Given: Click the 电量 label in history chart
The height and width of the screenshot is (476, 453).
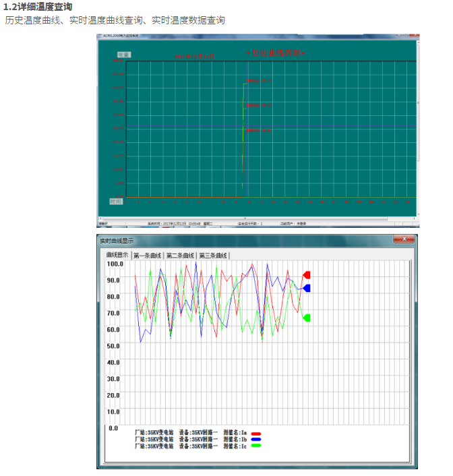Looking at the screenshot, I should [124, 55].
